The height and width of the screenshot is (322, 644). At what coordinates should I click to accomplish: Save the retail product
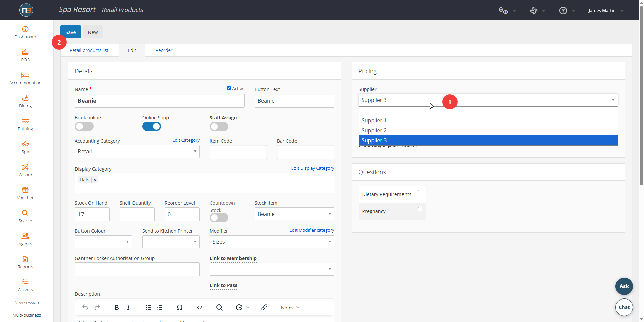(71, 32)
